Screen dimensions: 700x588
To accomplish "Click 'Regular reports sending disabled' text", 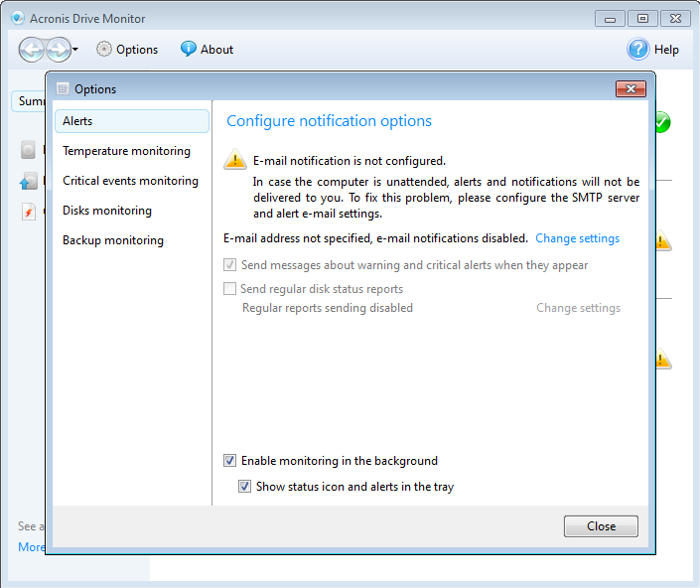I will (328, 308).
